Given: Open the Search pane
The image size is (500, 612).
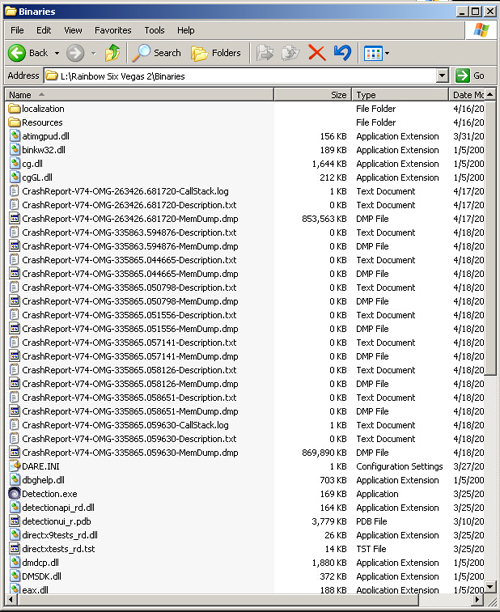Looking at the screenshot, I should coord(157,53).
